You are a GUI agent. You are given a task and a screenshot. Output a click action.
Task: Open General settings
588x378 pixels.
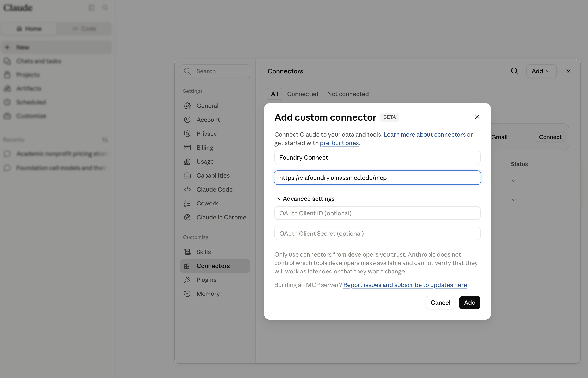click(x=215, y=106)
